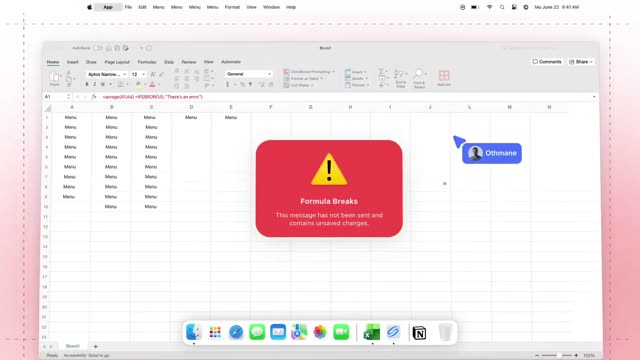
Task: Switch to the Page Layout ribbon tab
Action: (117, 62)
